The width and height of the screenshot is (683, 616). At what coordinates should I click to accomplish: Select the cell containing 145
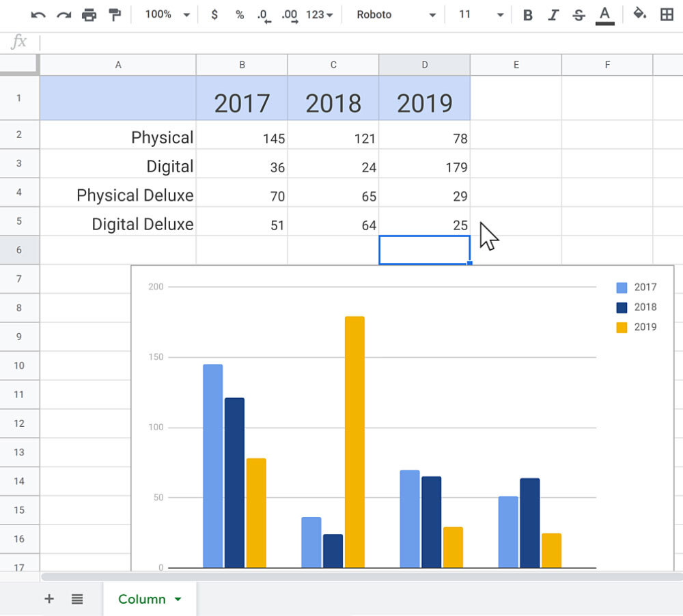[x=242, y=135]
